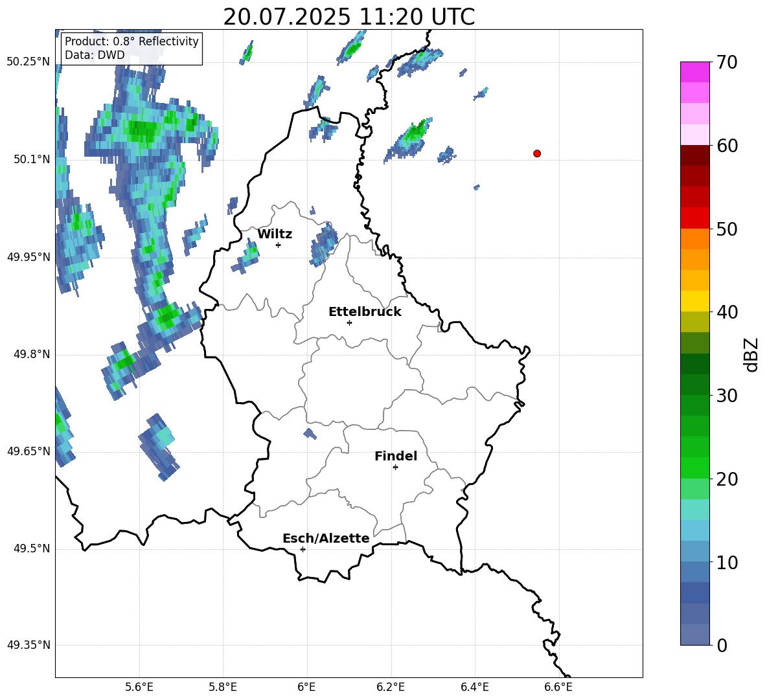This screenshot has width=767, height=700.
Task: Click the 20 value on the colorbar
Action: point(727,479)
